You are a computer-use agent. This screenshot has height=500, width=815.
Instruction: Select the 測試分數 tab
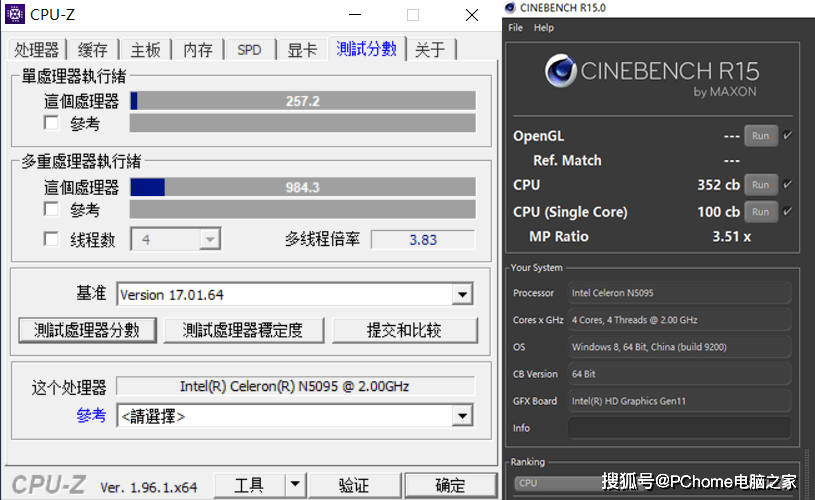[x=366, y=49]
